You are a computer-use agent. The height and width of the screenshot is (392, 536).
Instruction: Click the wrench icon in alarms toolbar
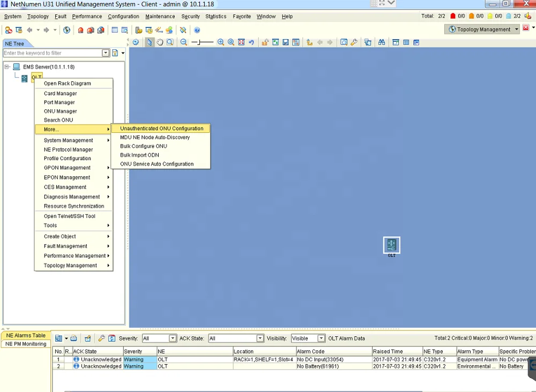click(x=101, y=338)
